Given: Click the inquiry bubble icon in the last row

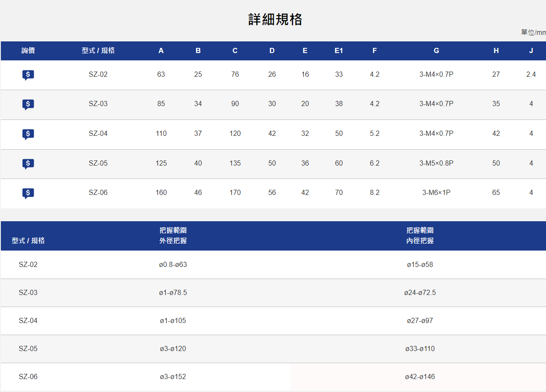Looking at the screenshot, I should coord(28,193).
